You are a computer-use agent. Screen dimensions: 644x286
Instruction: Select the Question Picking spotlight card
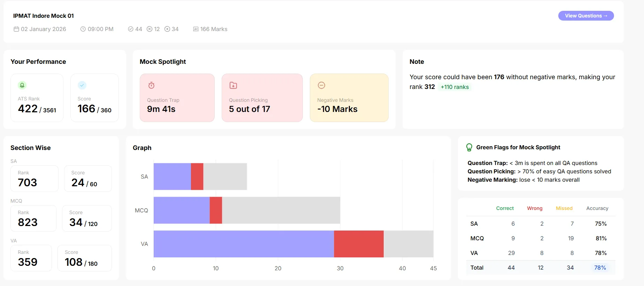(x=262, y=98)
